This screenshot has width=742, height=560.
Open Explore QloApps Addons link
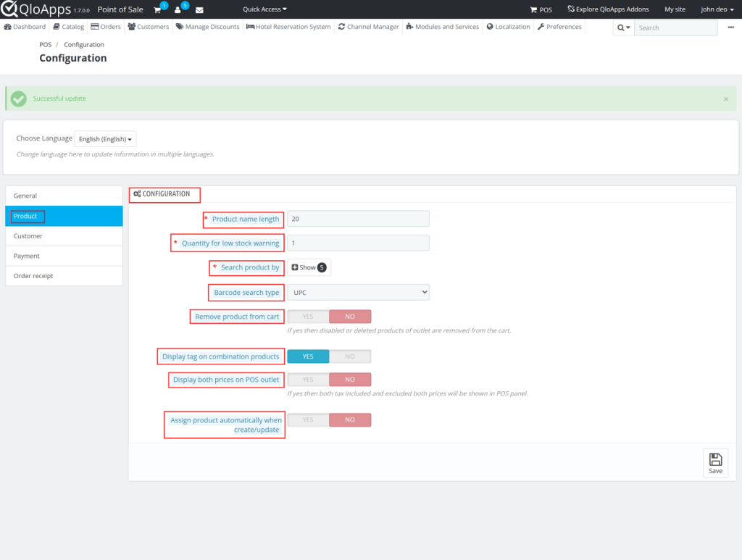pyautogui.click(x=608, y=9)
